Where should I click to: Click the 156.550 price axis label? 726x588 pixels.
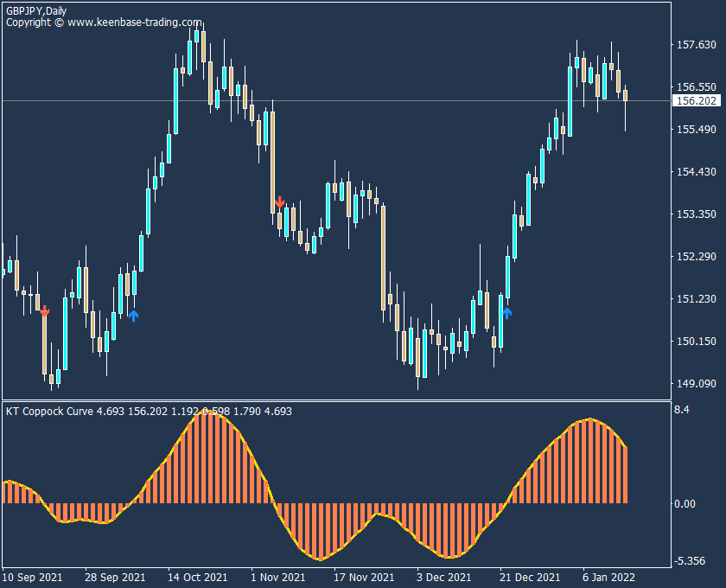pos(697,86)
